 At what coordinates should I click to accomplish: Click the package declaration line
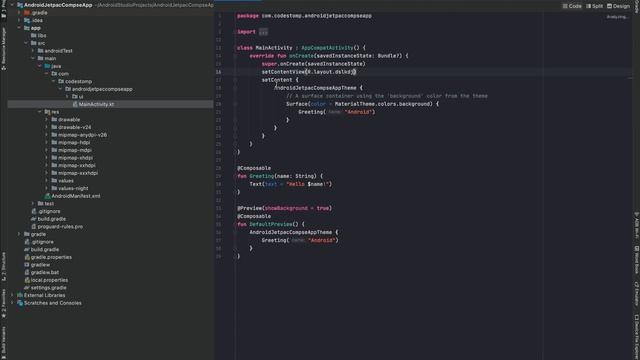point(304,16)
